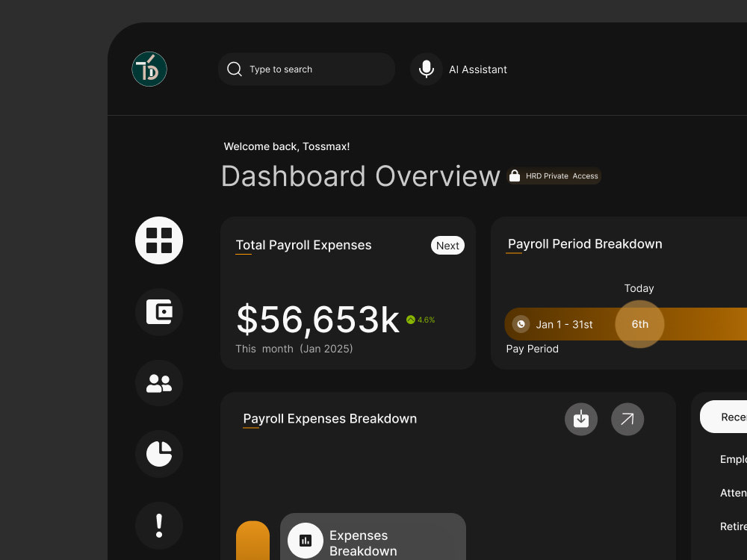Click the lock icon in HRD badge

[x=515, y=175]
